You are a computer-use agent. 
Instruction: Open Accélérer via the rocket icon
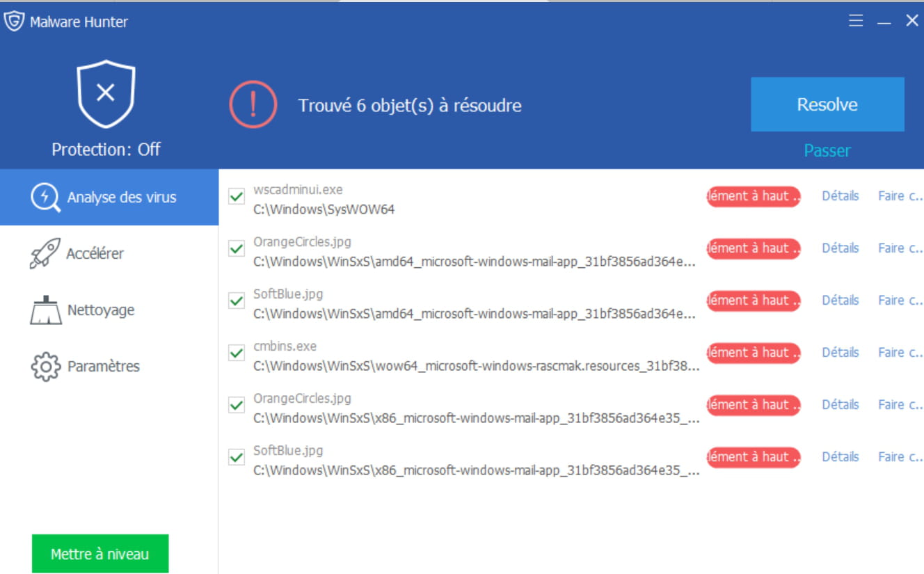[45, 254]
